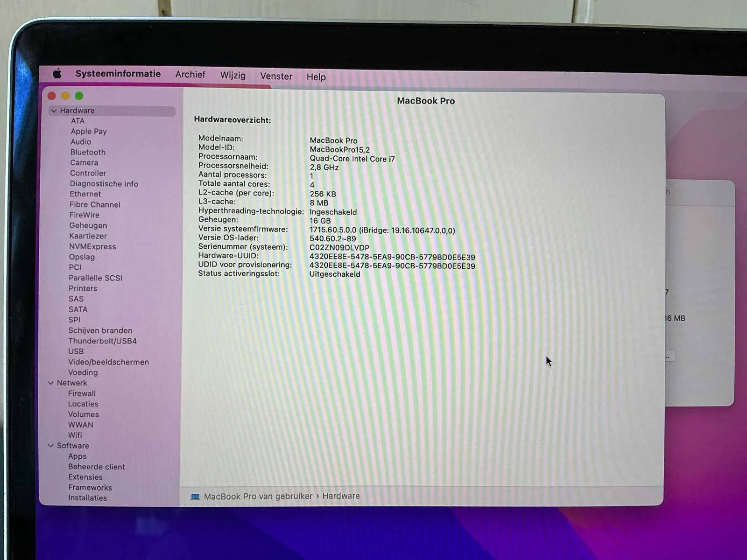Select Ethernet in the sidebar

(x=85, y=194)
